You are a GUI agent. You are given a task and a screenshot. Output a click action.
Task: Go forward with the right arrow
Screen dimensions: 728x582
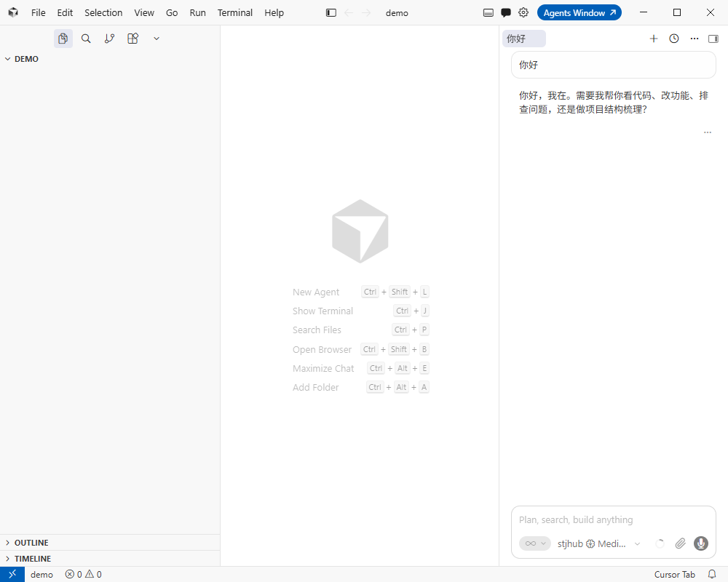(366, 12)
